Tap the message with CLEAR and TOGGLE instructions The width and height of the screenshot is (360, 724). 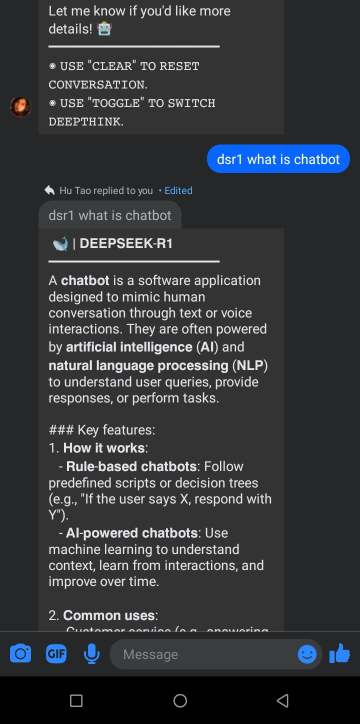click(161, 67)
